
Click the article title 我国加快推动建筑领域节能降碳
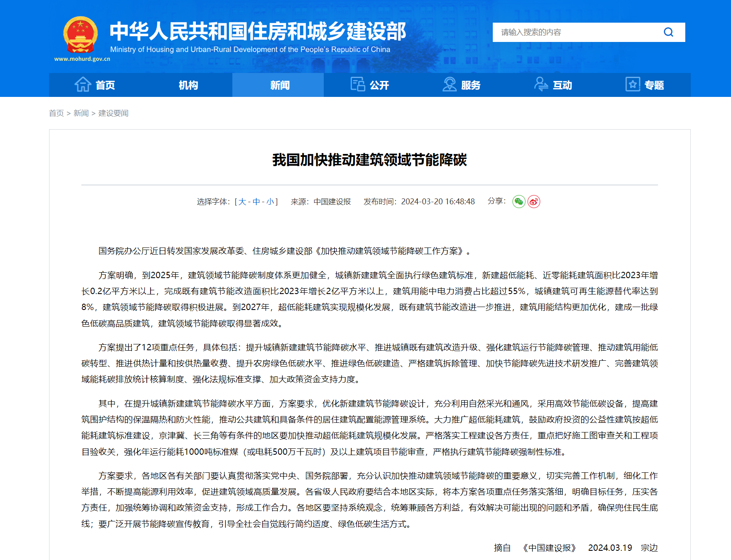(x=369, y=160)
